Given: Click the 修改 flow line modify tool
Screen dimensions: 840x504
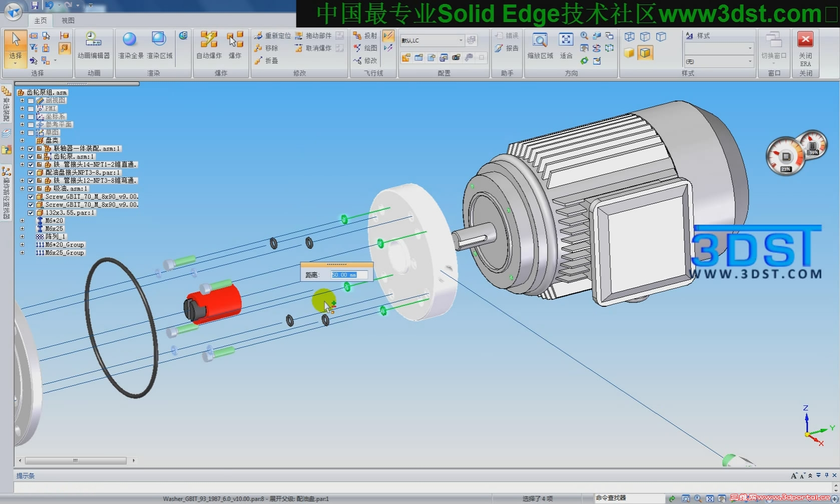Looking at the screenshot, I should point(365,61).
